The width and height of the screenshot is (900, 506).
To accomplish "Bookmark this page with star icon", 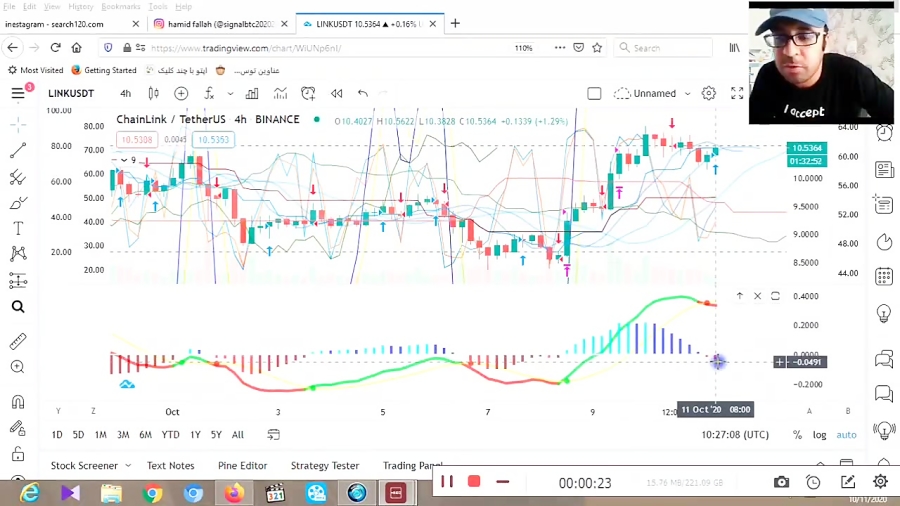I will click(x=597, y=48).
